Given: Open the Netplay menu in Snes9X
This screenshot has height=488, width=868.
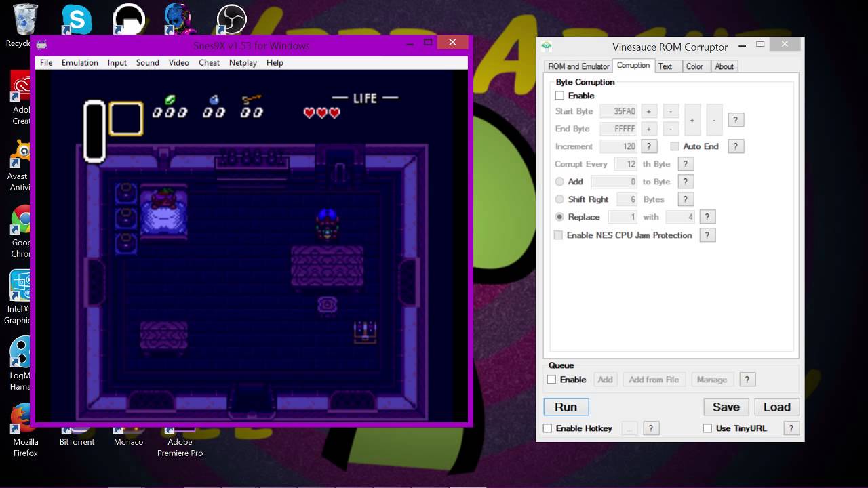Looking at the screenshot, I should coord(243,62).
